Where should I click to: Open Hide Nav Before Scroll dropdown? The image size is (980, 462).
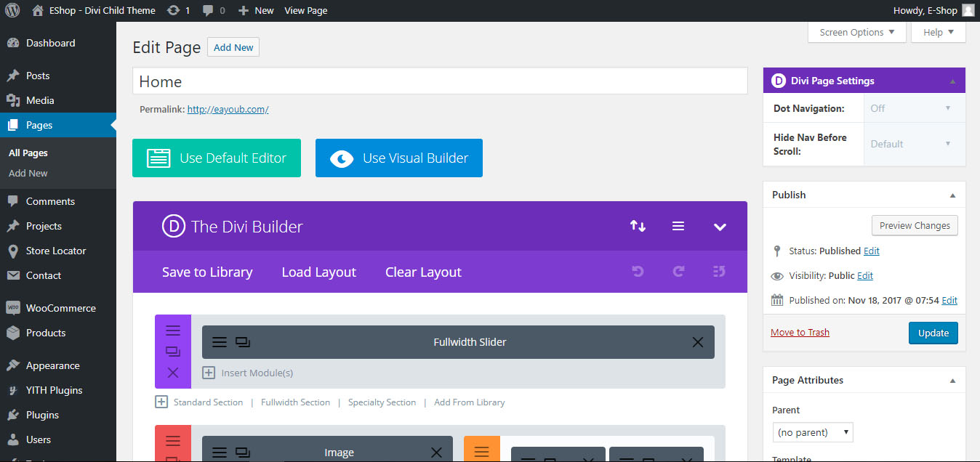(x=913, y=144)
